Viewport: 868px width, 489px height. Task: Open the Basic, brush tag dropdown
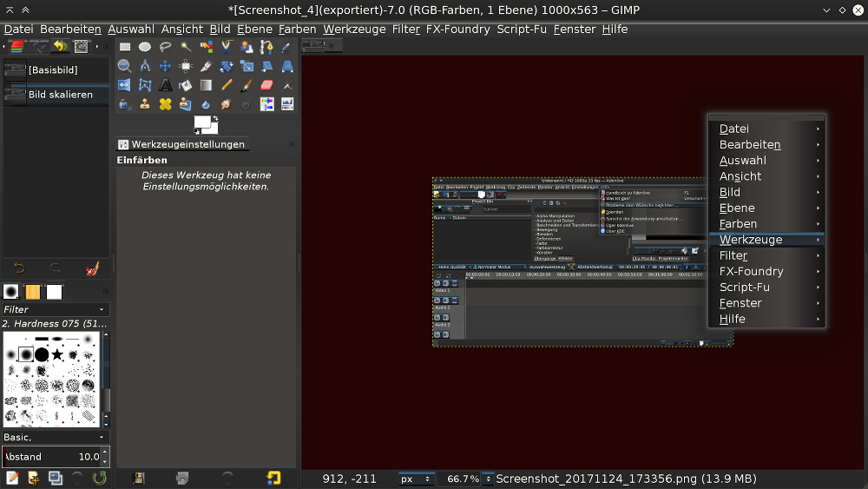pos(56,437)
